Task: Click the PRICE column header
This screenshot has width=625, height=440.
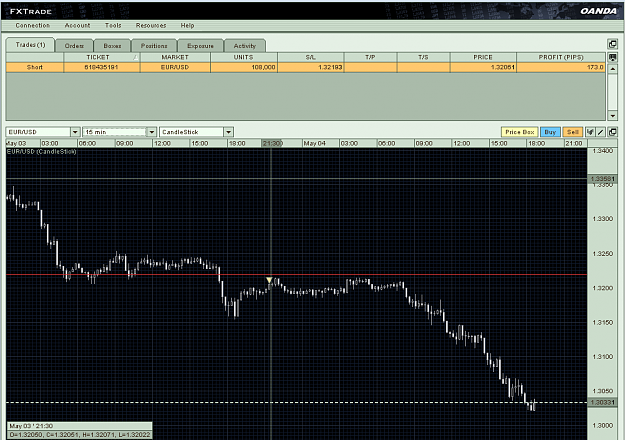Action: pos(483,57)
